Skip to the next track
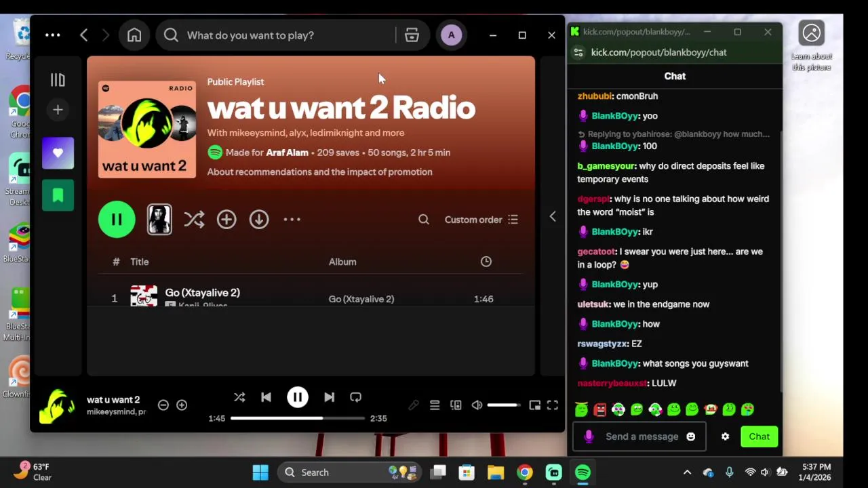Screen dimensions: 868x488 click(329, 397)
